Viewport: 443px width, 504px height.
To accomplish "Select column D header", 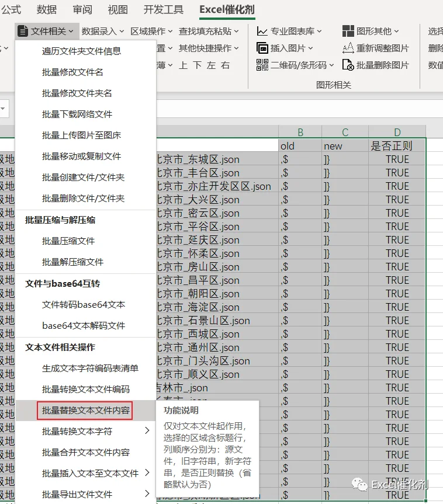I will click(x=397, y=132).
